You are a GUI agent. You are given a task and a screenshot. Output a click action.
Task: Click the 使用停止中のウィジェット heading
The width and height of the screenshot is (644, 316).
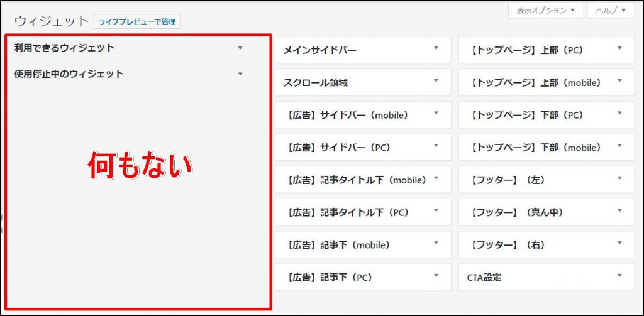point(69,74)
